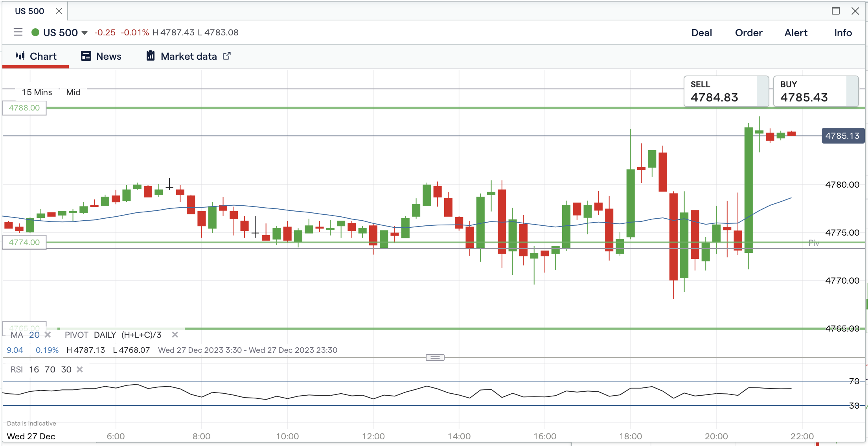The image size is (868, 446).
Task: Create a price Alert
Action: click(x=796, y=33)
